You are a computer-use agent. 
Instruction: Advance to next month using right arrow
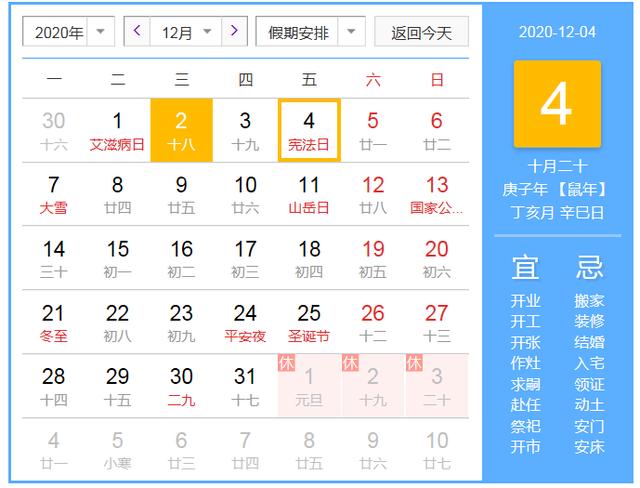[x=234, y=32]
